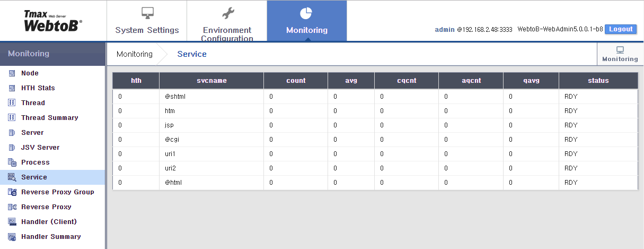The height and width of the screenshot is (249, 644).
Task: Click the @192.168.2.48:3333 server address text
Action: [x=484, y=30]
